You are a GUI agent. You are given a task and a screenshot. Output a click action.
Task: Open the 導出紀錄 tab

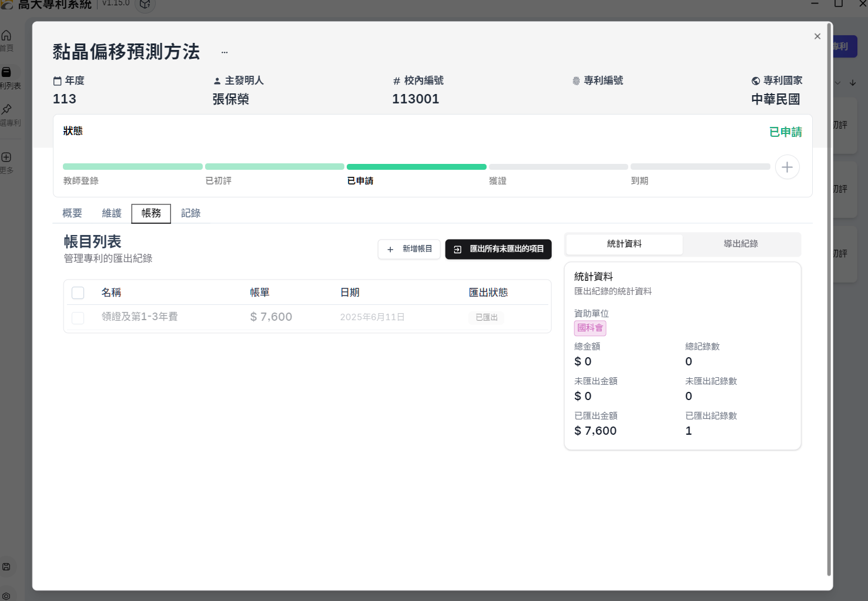tap(740, 244)
